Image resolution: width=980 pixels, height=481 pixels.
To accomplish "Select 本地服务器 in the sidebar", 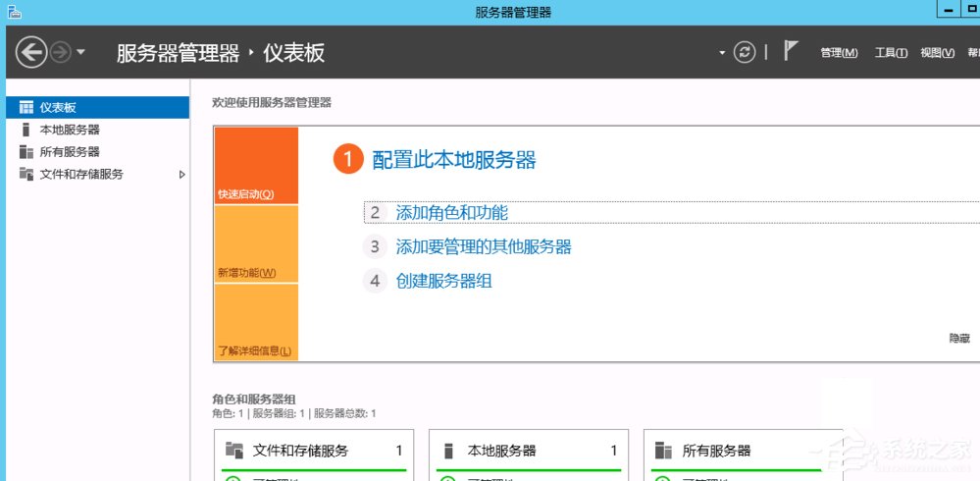I will click(x=69, y=130).
